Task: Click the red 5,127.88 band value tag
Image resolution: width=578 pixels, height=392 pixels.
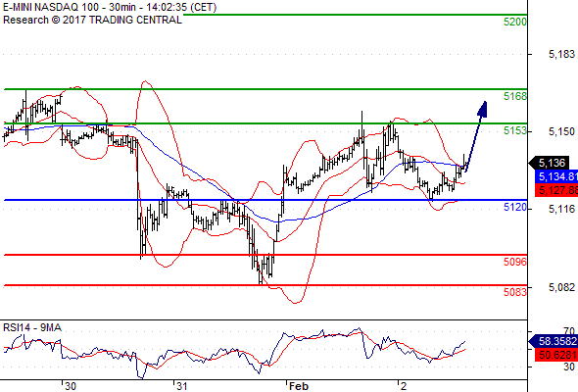Action: point(556,190)
